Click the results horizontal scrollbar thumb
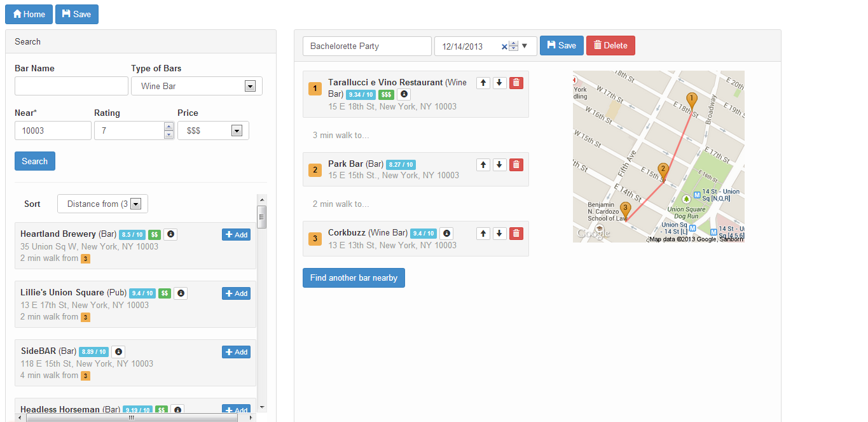Viewport: 868px width, 422px height. tap(131, 418)
